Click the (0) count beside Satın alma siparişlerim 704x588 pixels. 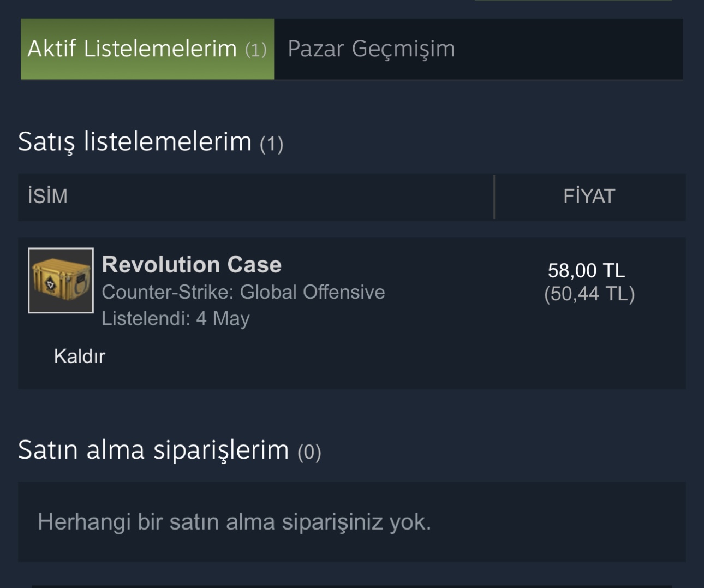(x=309, y=452)
